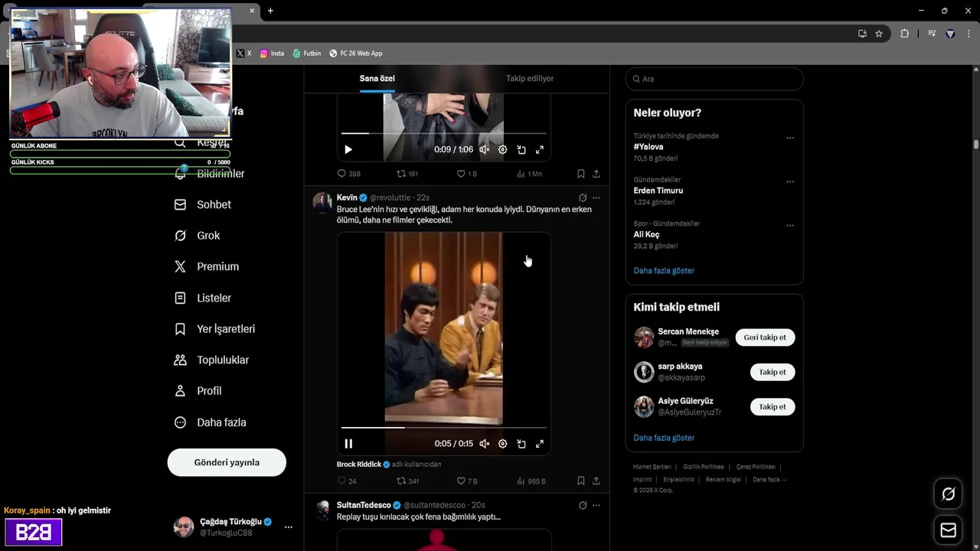Open Premium in the sidebar
Viewport: 980px width, 551px height.
207,266
